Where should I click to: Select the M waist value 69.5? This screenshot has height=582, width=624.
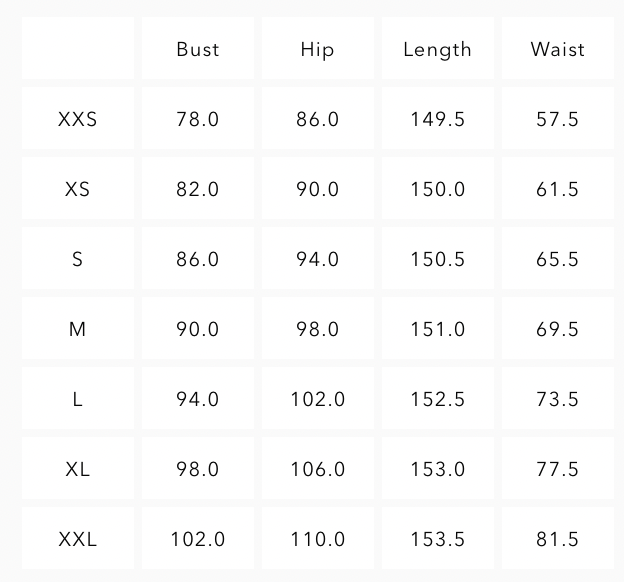pyautogui.click(x=557, y=329)
